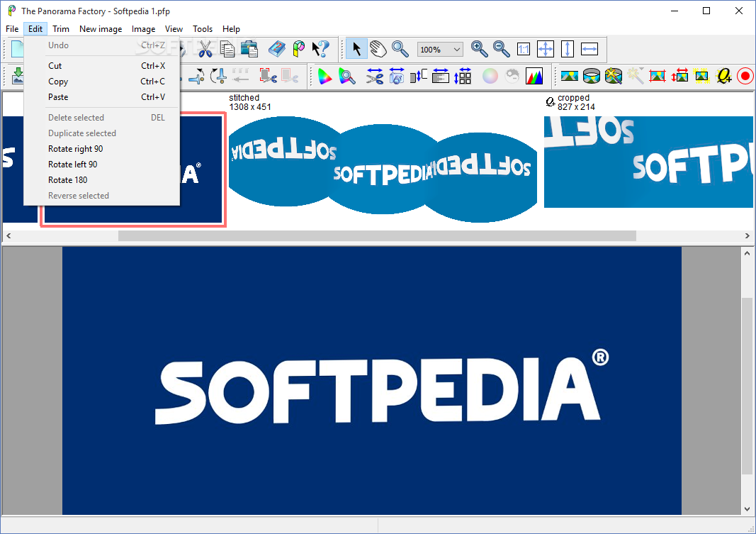The width and height of the screenshot is (756, 534).
Task: Click the thumbnail strip left scroll arrow
Action: pos(9,236)
